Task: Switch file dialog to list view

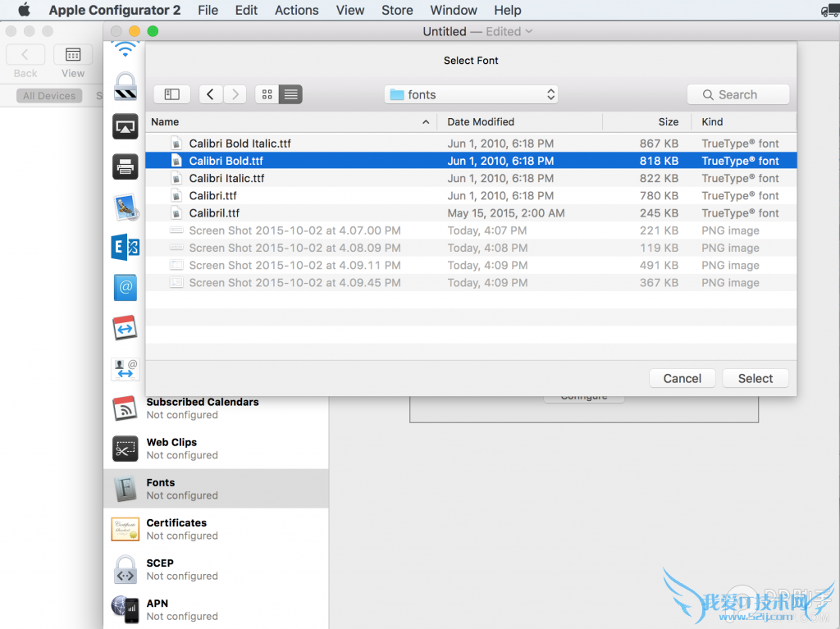Action: [x=290, y=94]
